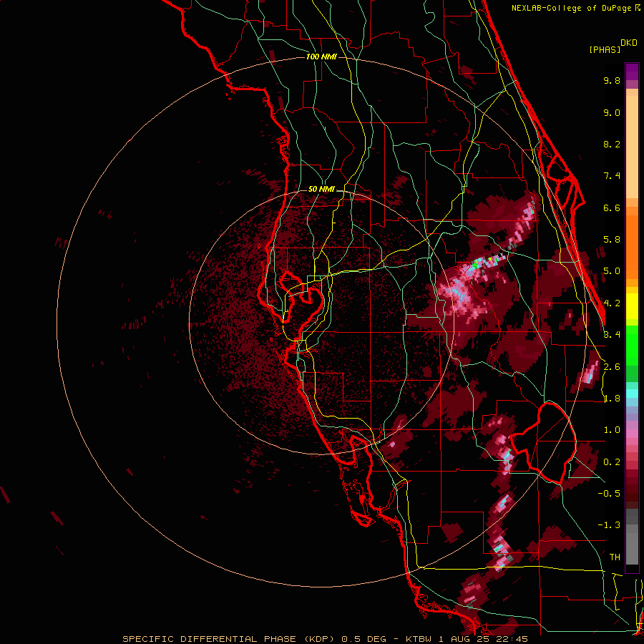This screenshot has width=644, height=644.
Task: Click the -1.3 value on the color scale
Action: coord(609,525)
